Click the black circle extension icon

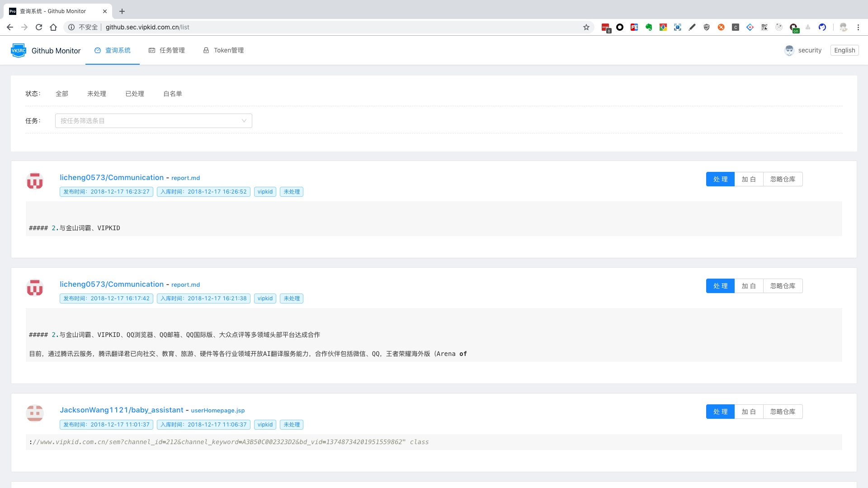click(620, 27)
